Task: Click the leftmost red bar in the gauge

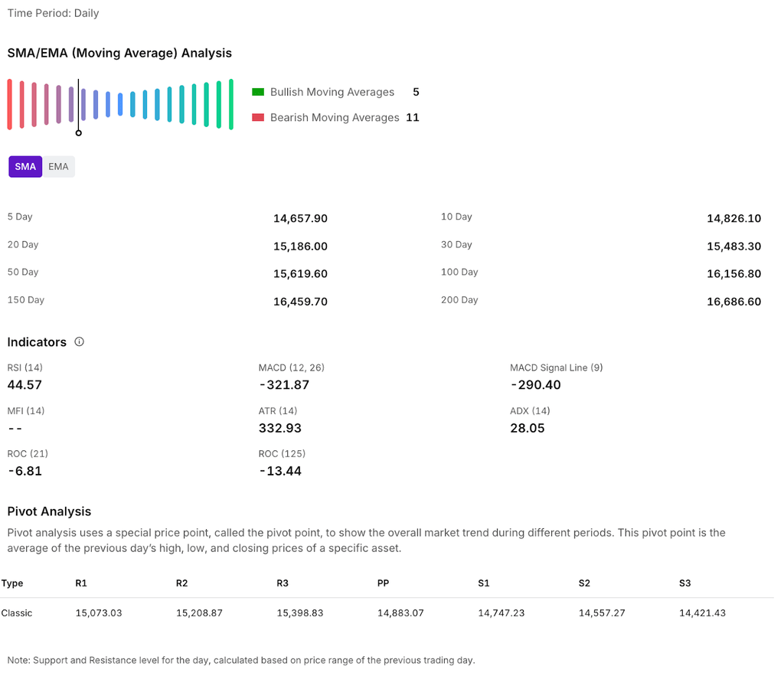Action: (10, 104)
